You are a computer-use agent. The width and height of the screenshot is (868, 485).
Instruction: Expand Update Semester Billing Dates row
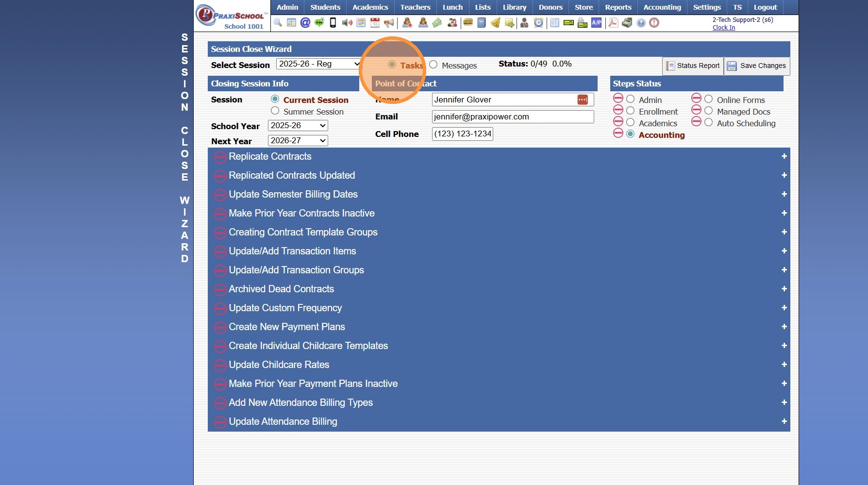click(x=784, y=194)
